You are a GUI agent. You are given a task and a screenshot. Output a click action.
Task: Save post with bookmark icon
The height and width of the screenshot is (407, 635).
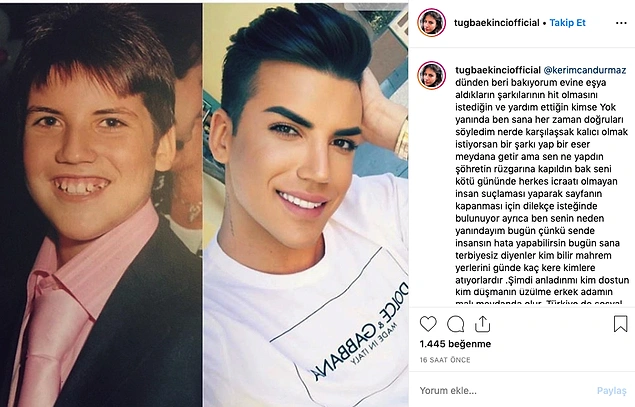point(620,324)
